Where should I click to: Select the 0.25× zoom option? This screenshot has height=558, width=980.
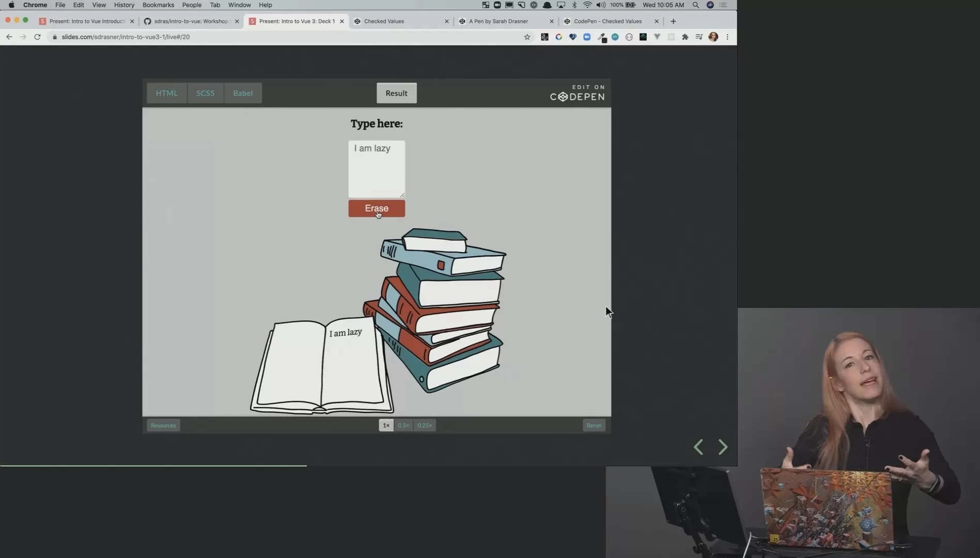(425, 425)
